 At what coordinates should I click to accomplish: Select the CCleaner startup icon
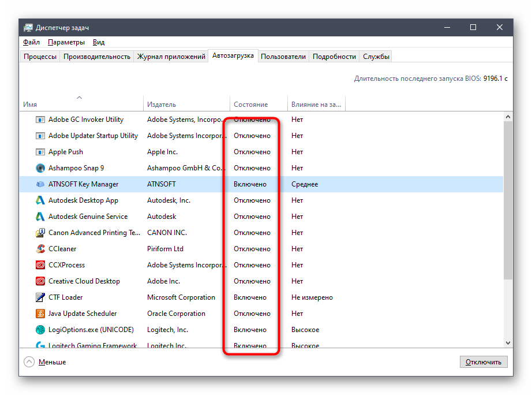(40, 249)
